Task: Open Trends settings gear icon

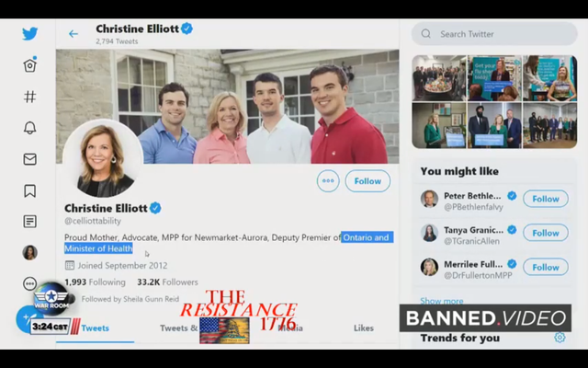Action: coord(560,338)
